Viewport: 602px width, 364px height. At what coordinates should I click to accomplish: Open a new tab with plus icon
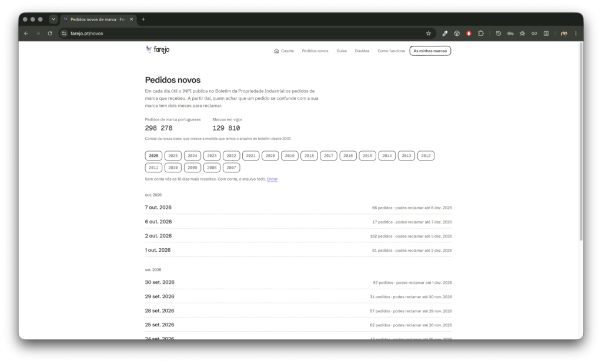tap(143, 19)
